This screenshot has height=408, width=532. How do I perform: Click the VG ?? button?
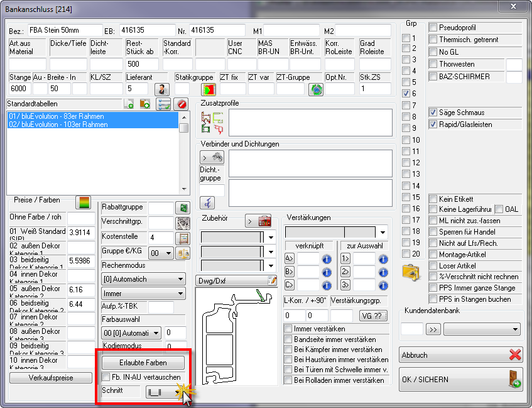[x=373, y=316]
